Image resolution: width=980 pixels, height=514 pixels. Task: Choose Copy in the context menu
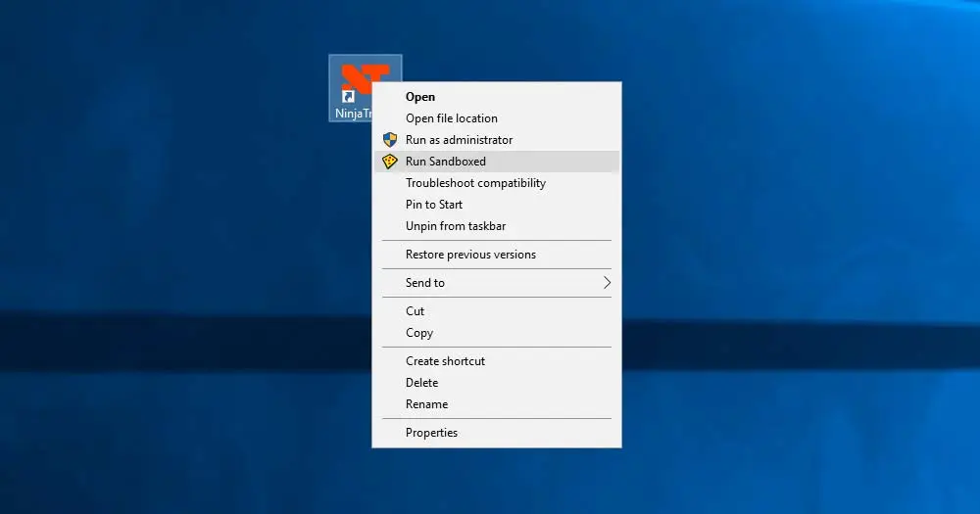(x=419, y=333)
